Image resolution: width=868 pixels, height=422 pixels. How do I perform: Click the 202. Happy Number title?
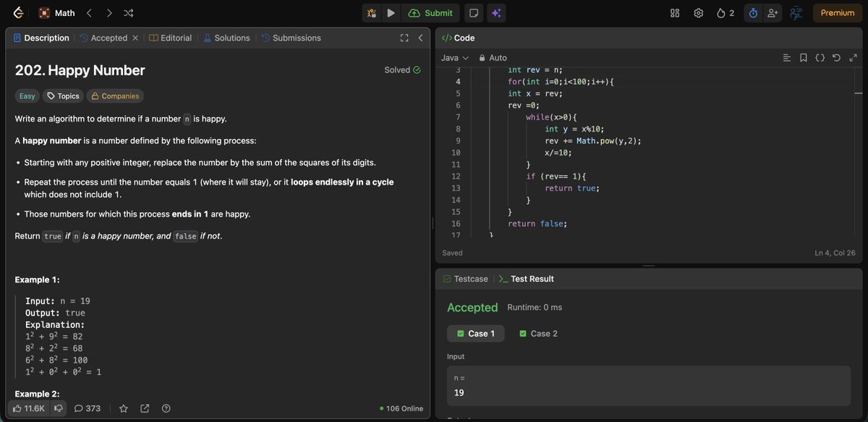pyautogui.click(x=80, y=70)
